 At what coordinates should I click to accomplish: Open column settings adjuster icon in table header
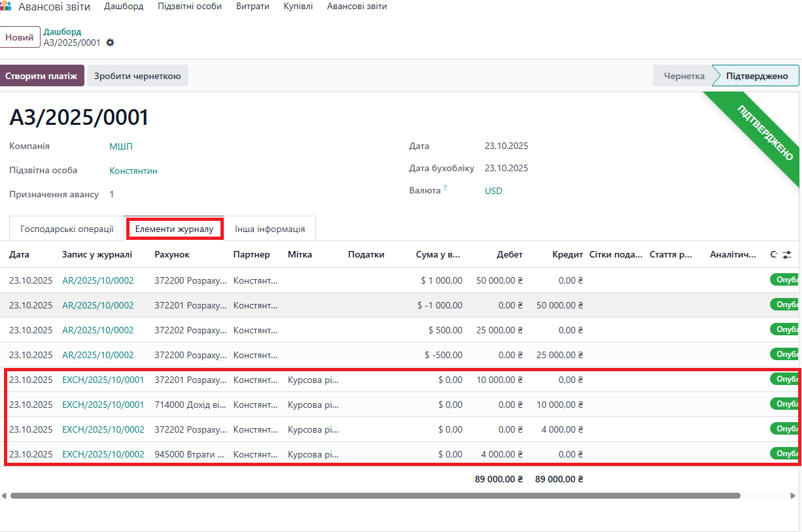coord(787,255)
